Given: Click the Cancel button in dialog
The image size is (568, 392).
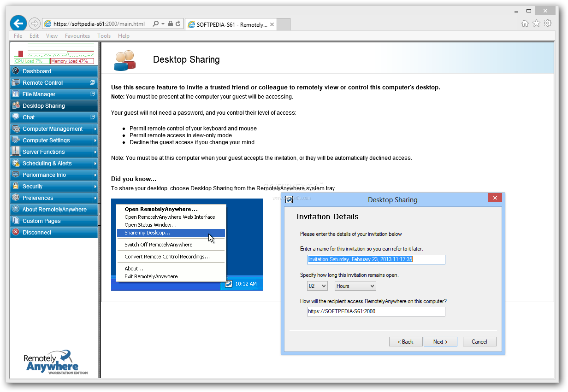Looking at the screenshot, I should [x=479, y=342].
